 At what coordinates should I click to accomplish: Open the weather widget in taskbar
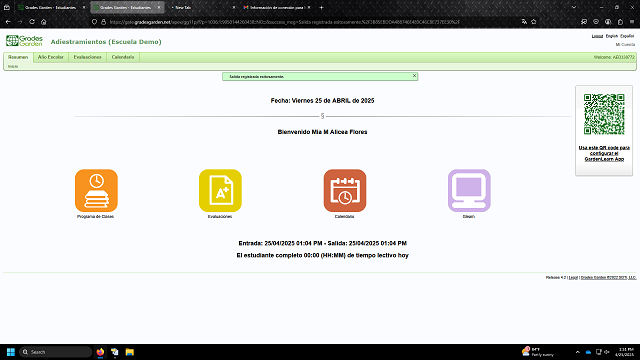[538, 352]
